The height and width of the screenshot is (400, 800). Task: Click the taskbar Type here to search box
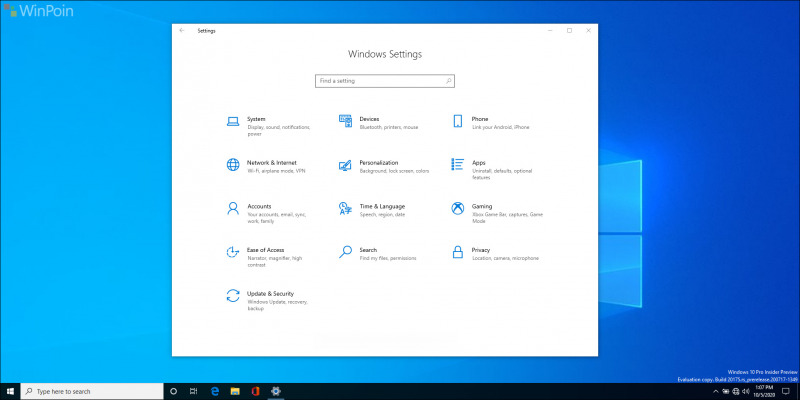[x=92, y=391]
